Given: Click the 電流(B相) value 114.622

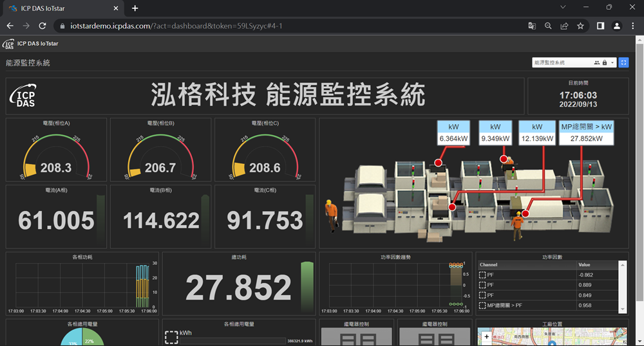Looking at the screenshot, I should click(161, 220).
